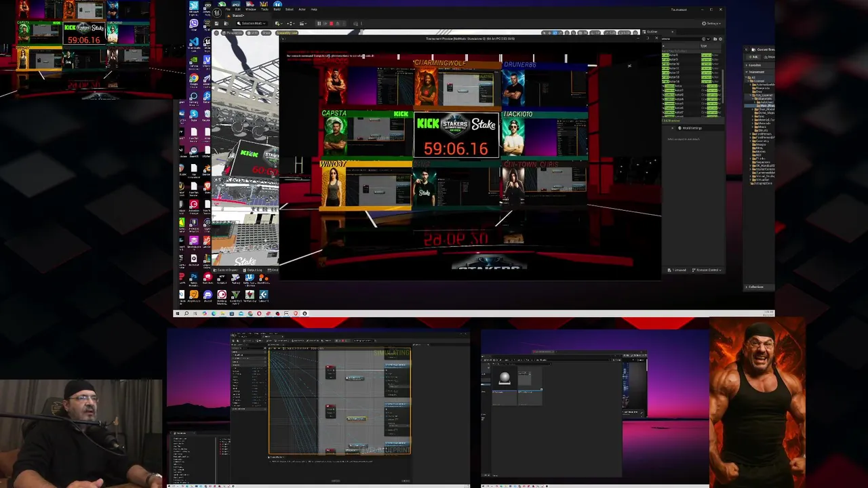Click the Add button in Content Browser

coord(753,57)
